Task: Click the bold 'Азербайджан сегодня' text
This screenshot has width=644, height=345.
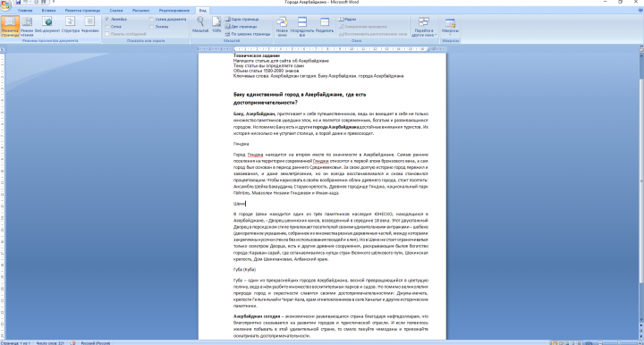Action: [257, 316]
